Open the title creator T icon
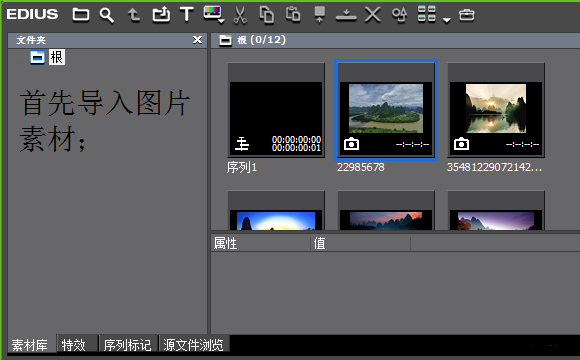This screenshot has width=580, height=360. click(187, 14)
